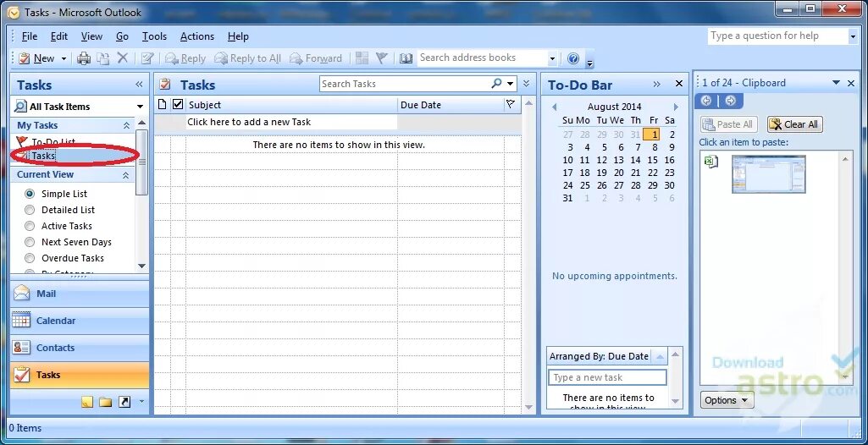868x445 pixels.
Task: Click the magnifier search icon in Search Tasks
Action: click(496, 84)
